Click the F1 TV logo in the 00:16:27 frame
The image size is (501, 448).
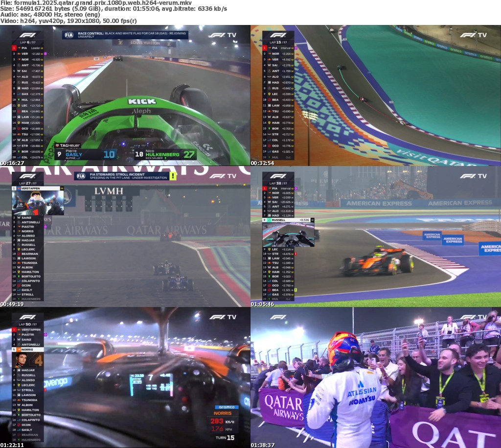coord(223,35)
